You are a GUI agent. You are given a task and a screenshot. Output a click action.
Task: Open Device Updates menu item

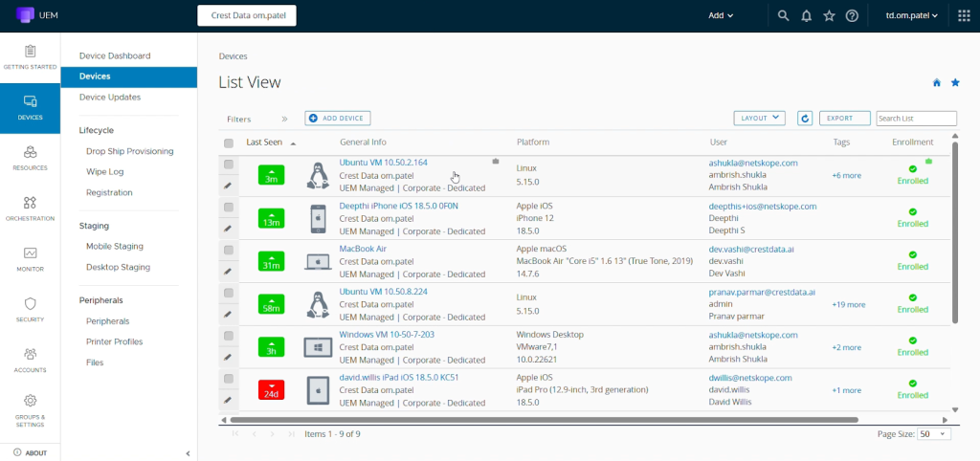[110, 98]
